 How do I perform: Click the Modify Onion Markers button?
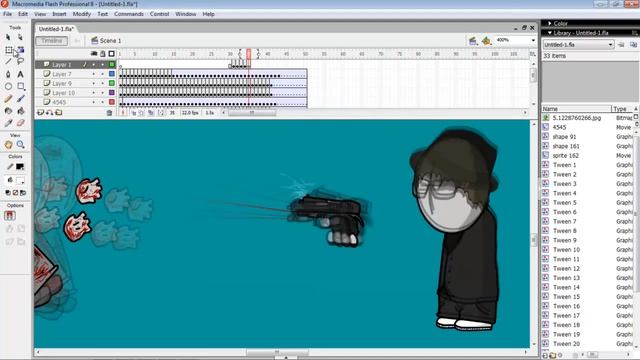(x=161, y=113)
